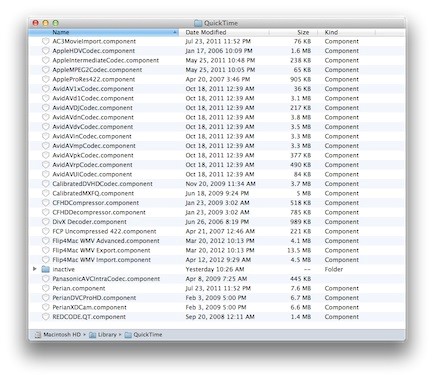Click date Apr 21, 2007 12:46 AM
This screenshot has width=434, height=380.
(220, 231)
